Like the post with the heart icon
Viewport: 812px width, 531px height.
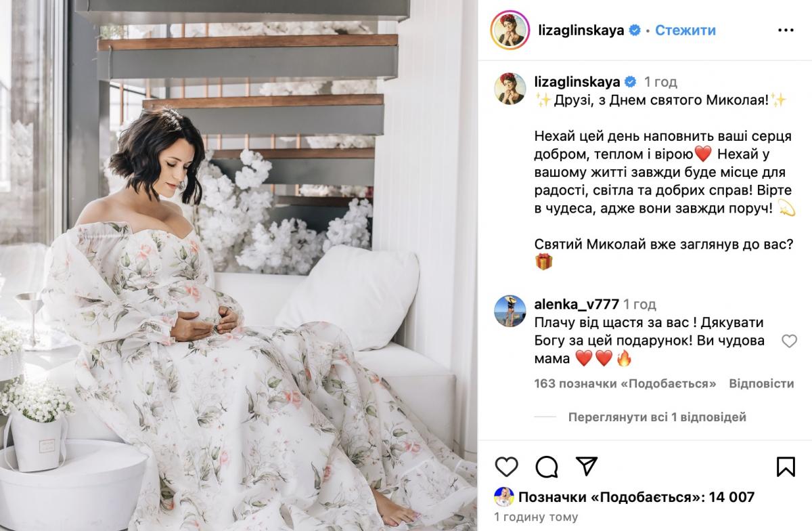click(506, 467)
